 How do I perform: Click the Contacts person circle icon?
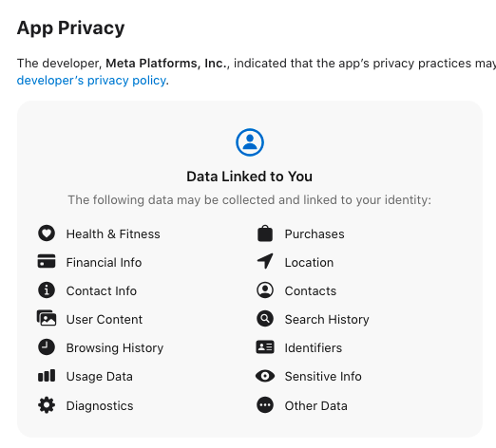[265, 290]
